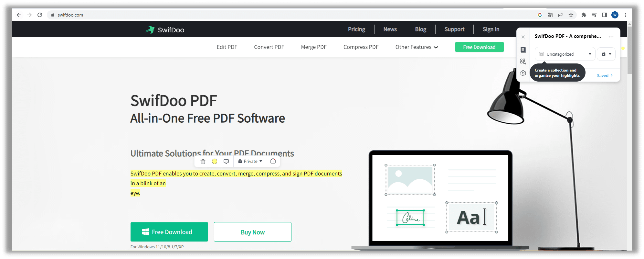Go forward using the browser forward arrow

[29, 15]
